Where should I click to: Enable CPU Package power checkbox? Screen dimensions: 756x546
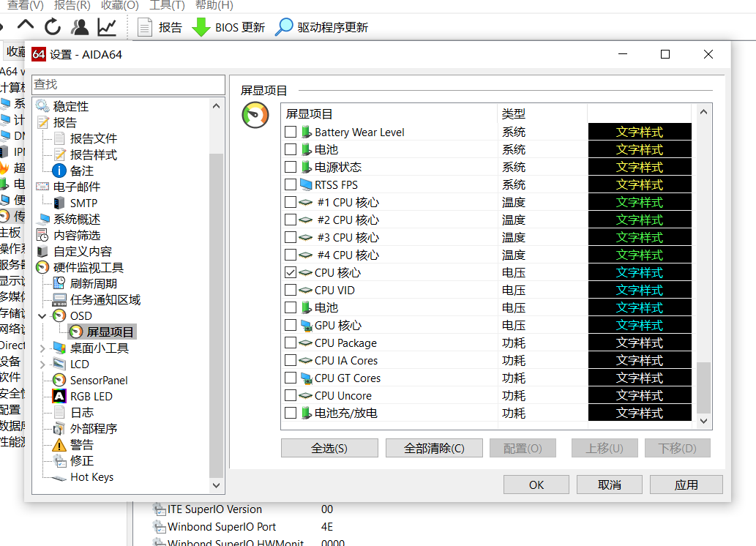pos(291,343)
